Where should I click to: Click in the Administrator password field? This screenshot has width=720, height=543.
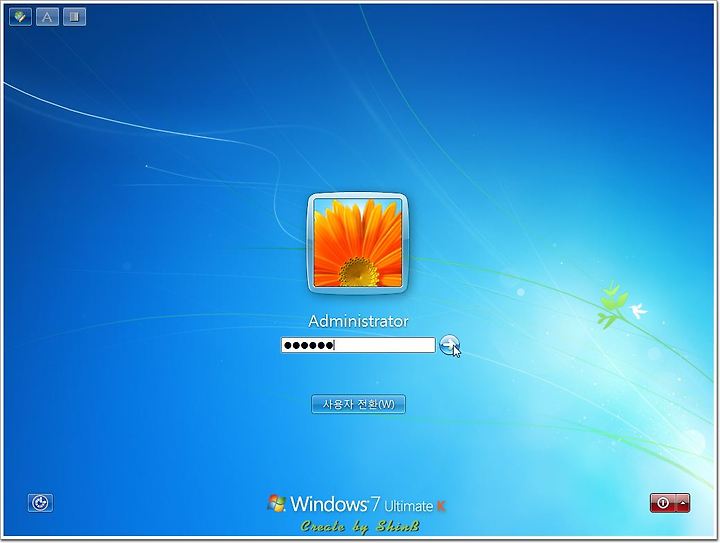point(358,345)
